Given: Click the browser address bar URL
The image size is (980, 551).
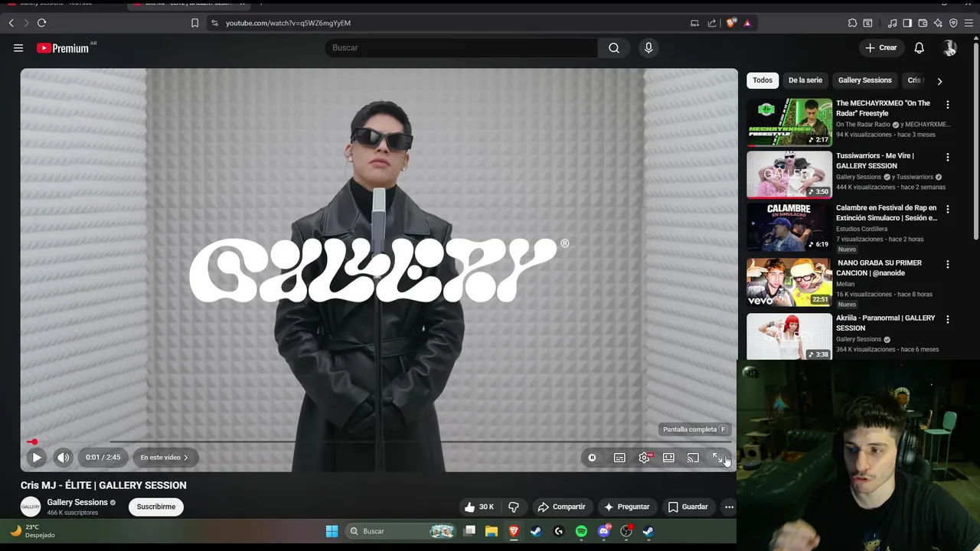Looking at the screenshot, I should click(288, 23).
